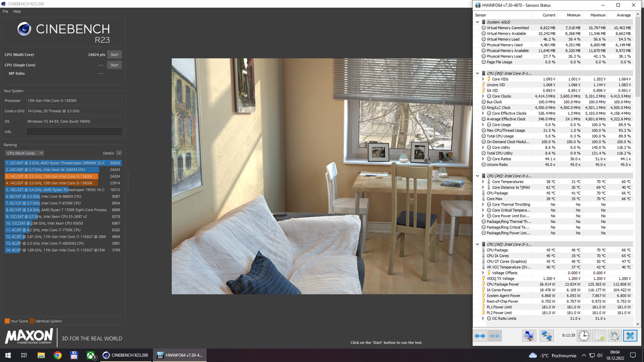Viewport: 644px width, 362px height.
Task: Open the Windows Start menu
Action: pyautogui.click(x=7, y=355)
